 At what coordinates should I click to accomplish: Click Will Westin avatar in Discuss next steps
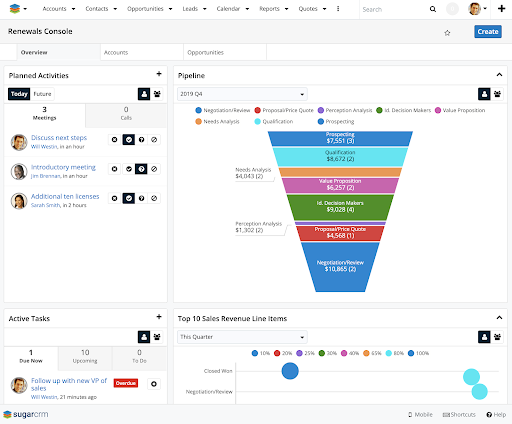pos(19,142)
